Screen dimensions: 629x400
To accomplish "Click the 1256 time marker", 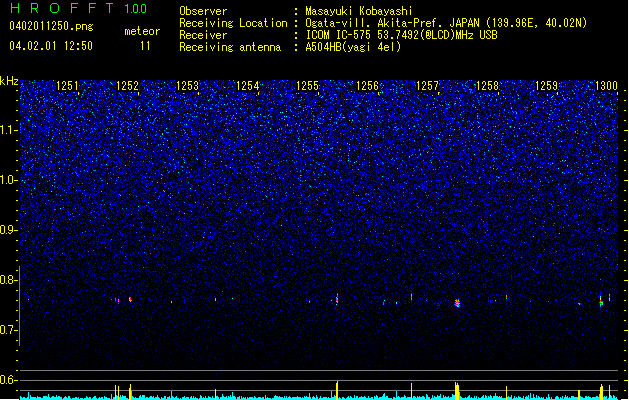I will [367, 86].
